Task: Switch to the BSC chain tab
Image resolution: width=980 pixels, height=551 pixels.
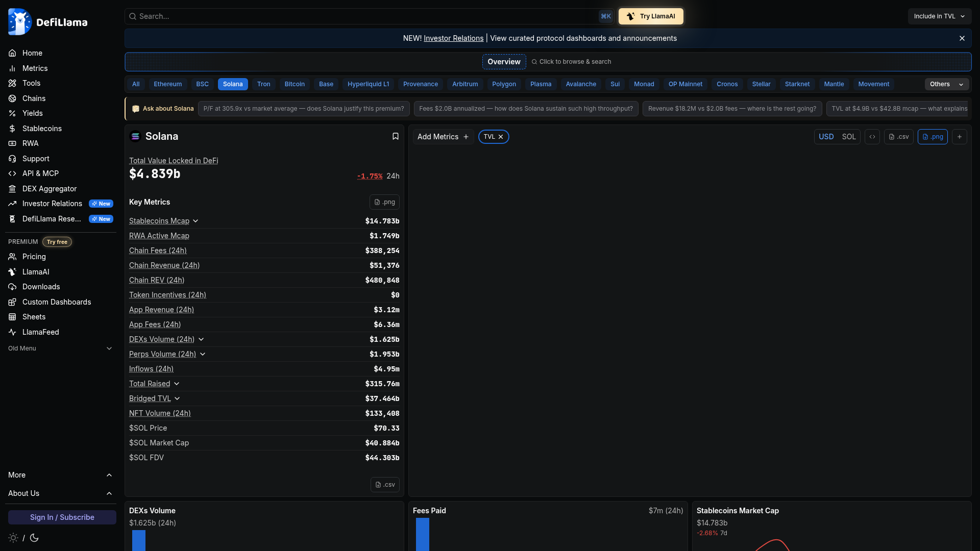Action: 203,84
